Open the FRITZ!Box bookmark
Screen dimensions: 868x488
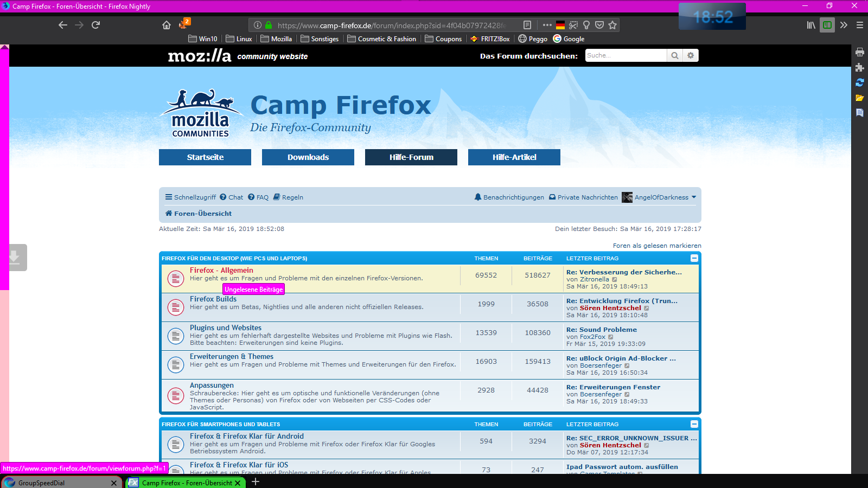pos(490,39)
